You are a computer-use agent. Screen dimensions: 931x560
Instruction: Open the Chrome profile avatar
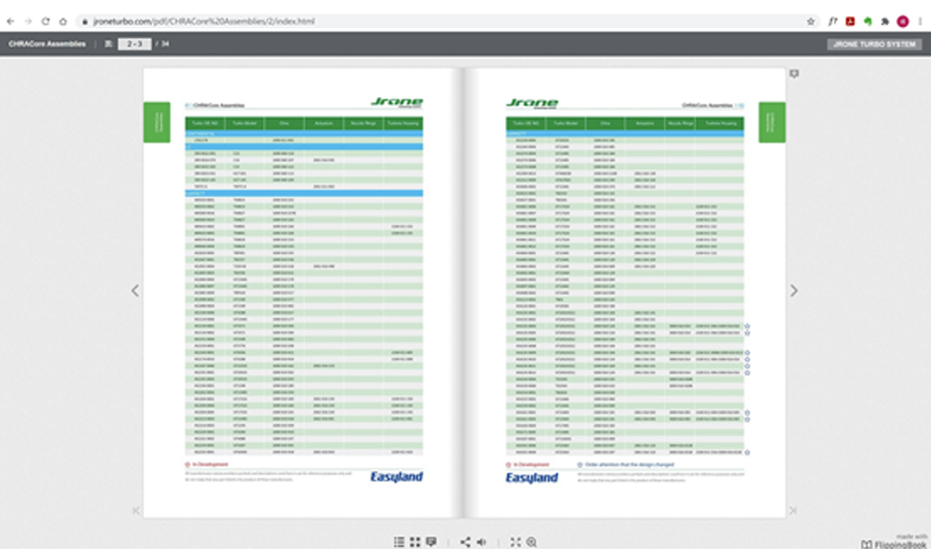click(902, 21)
